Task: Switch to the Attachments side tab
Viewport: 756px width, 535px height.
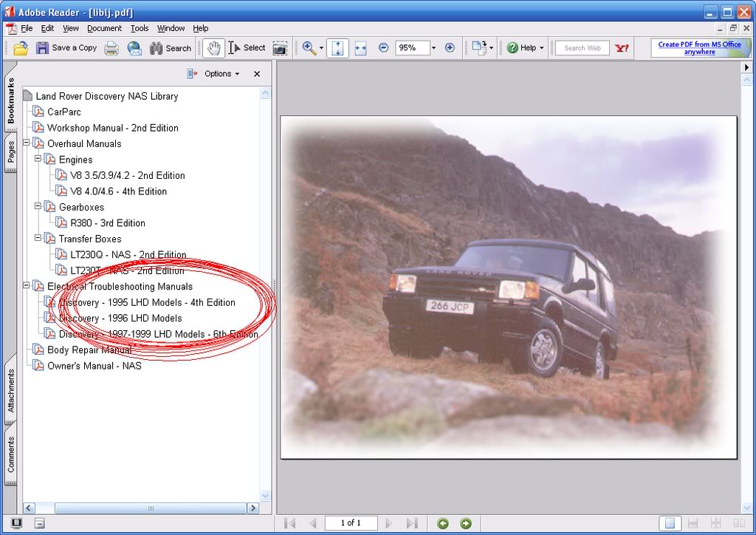Action: pos(10,389)
